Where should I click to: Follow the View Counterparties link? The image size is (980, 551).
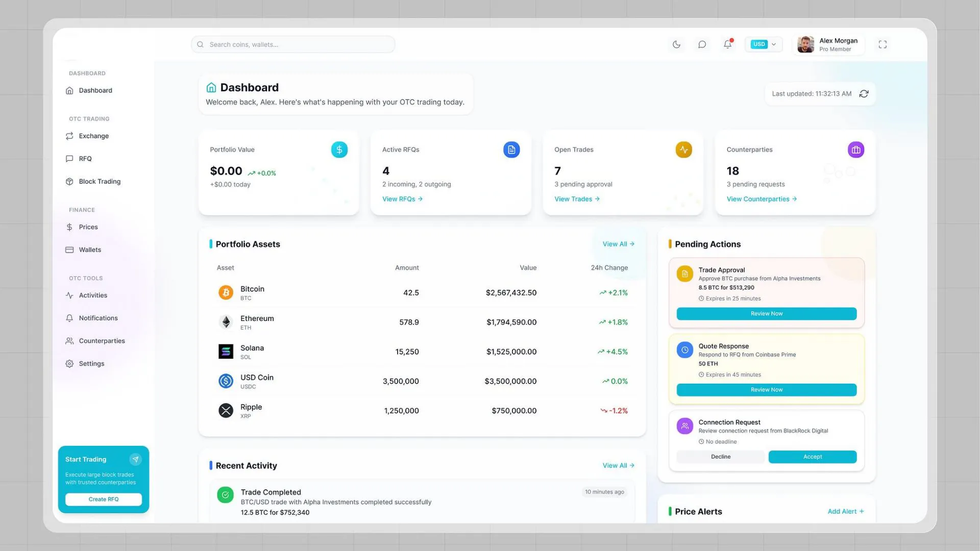click(x=762, y=199)
